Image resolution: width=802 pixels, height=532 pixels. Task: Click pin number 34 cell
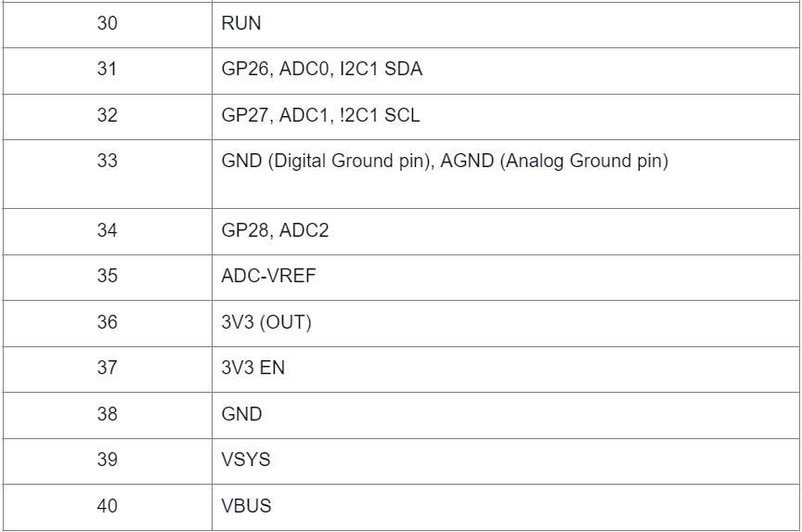click(108, 231)
